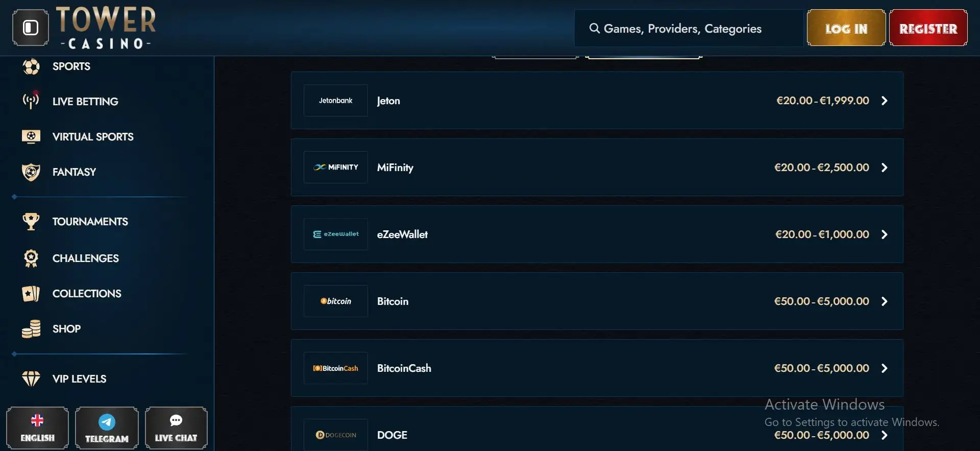Click the MiFinity limit €20.00 - €2,500.00
Screen dimensions: 980x451
822,168
